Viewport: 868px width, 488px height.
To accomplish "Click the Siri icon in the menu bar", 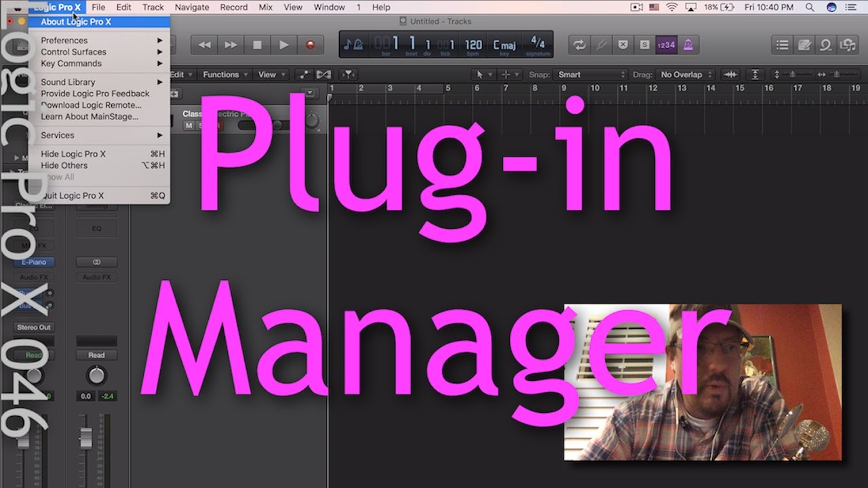I will pos(832,7).
